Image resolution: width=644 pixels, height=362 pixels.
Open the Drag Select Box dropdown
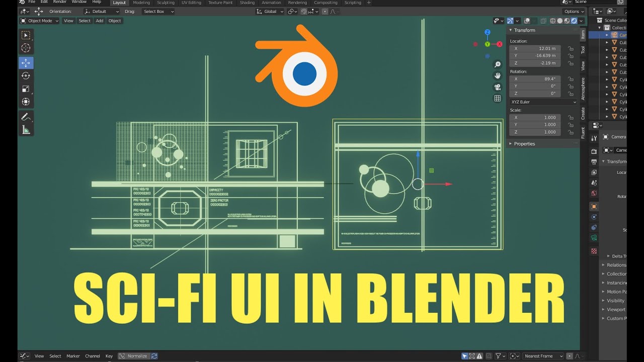pos(157,11)
